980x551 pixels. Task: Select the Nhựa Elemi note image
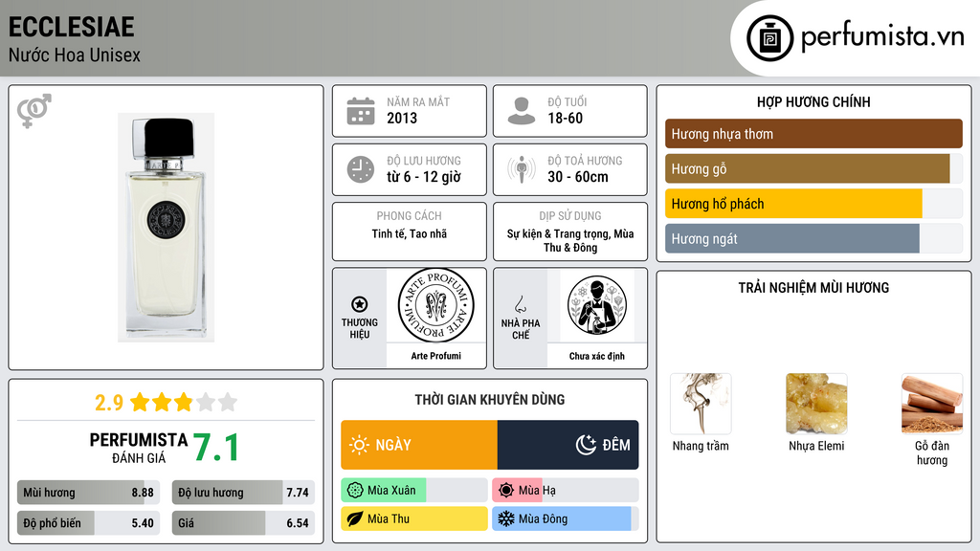816,404
